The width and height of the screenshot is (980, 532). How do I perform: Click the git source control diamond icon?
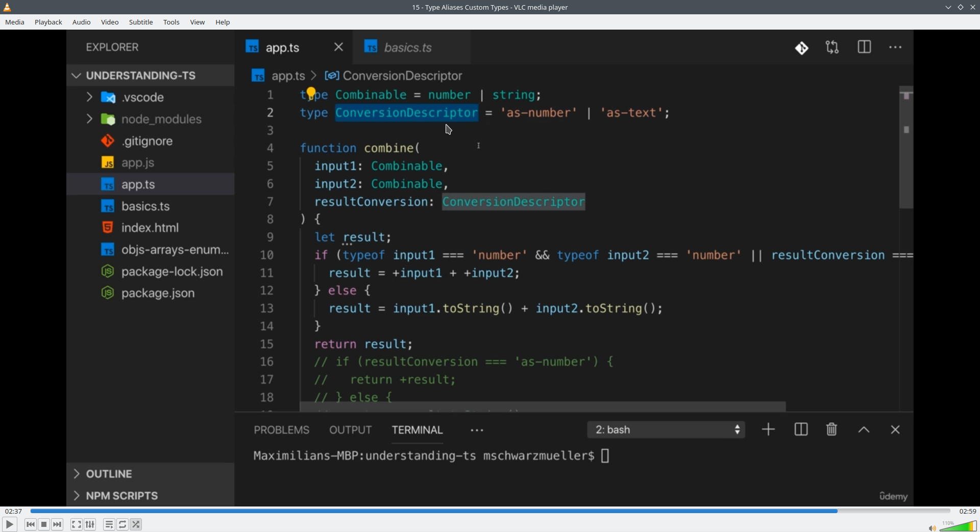802,47
